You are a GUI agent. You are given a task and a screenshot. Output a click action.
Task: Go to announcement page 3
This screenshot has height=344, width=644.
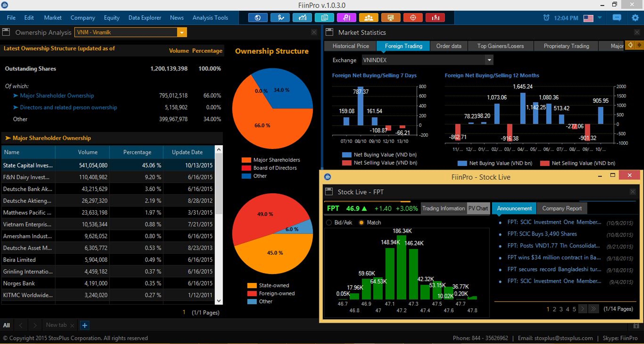coord(561,309)
